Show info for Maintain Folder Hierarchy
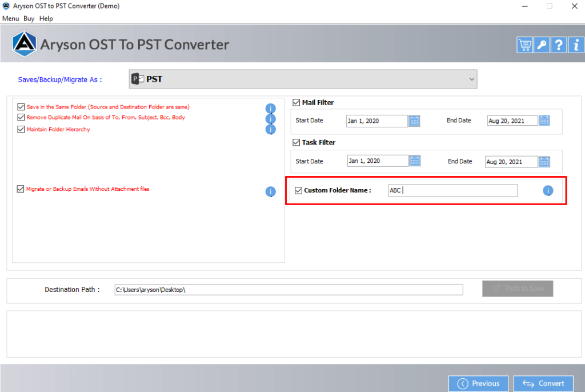The width and height of the screenshot is (585, 392). (x=270, y=129)
